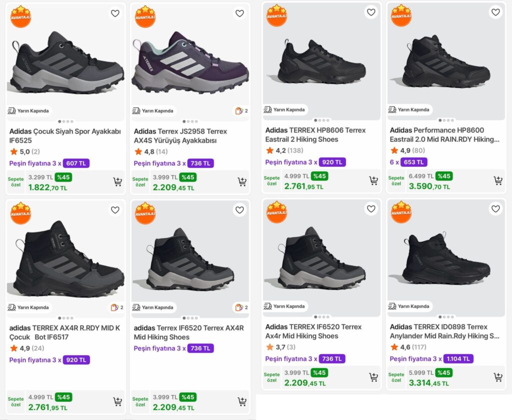Click 6 x 653 TL installment offer
This screenshot has height=420, width=512.
click(x=408, y=162)
